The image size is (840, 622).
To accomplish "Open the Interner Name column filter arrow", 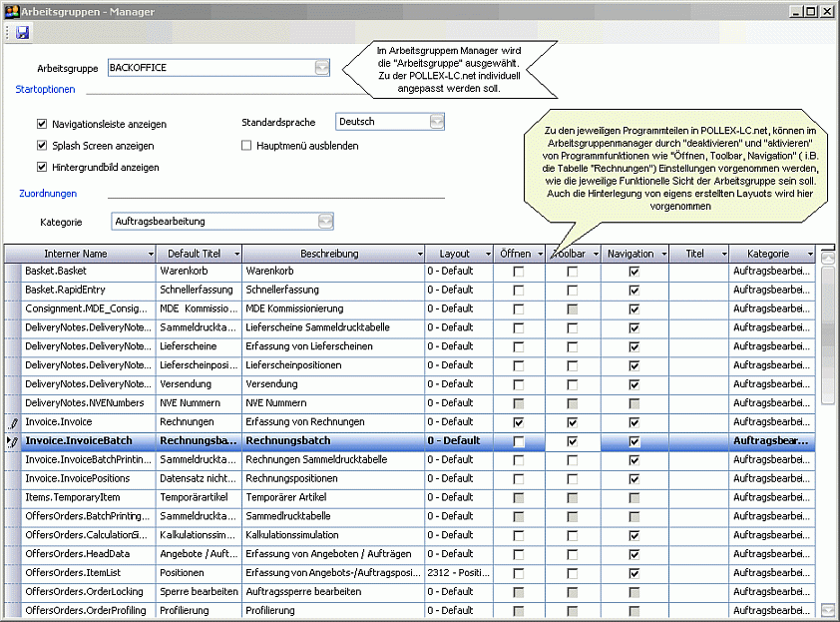I will [x=150, y=255].
